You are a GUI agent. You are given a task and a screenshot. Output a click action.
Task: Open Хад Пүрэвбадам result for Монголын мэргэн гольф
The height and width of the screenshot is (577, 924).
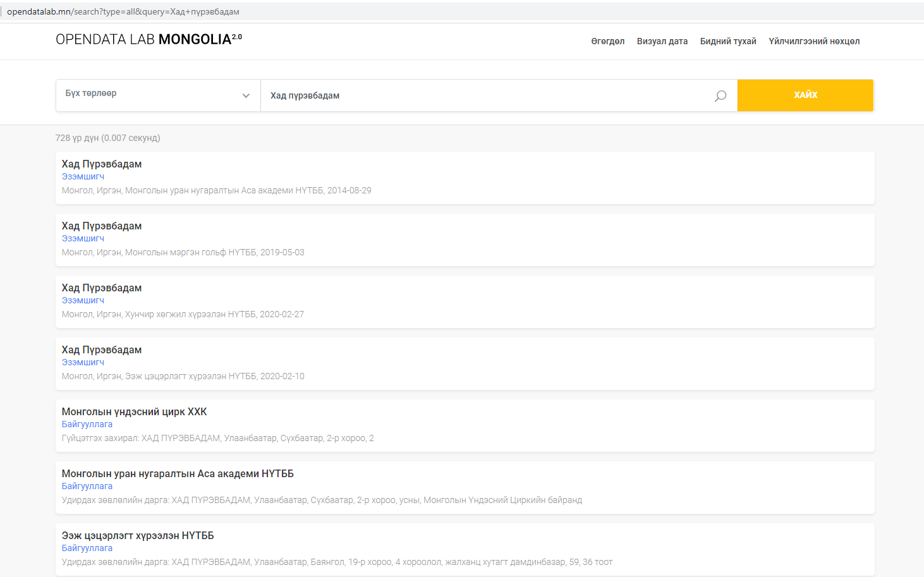(102, 226)
